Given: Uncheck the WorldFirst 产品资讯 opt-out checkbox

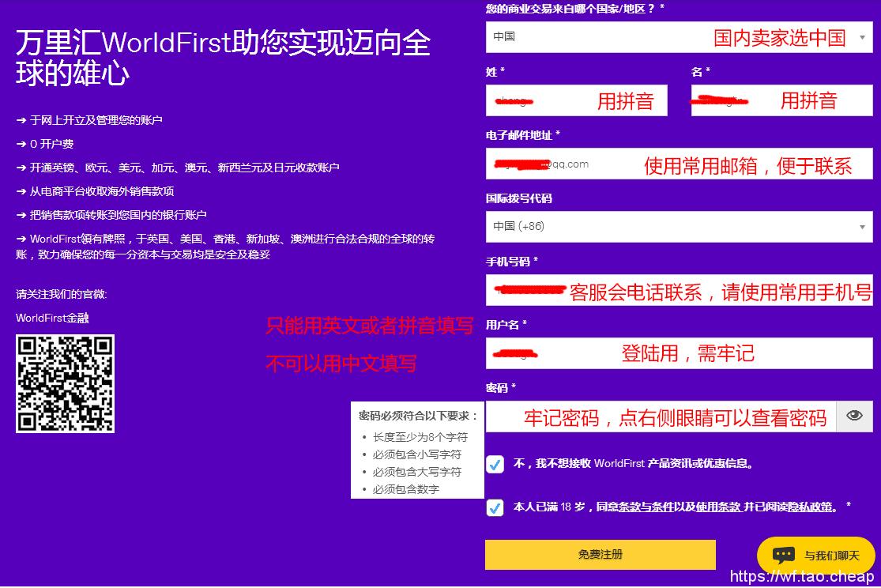Looking at the screenshot, I should (x=495, y=464).
